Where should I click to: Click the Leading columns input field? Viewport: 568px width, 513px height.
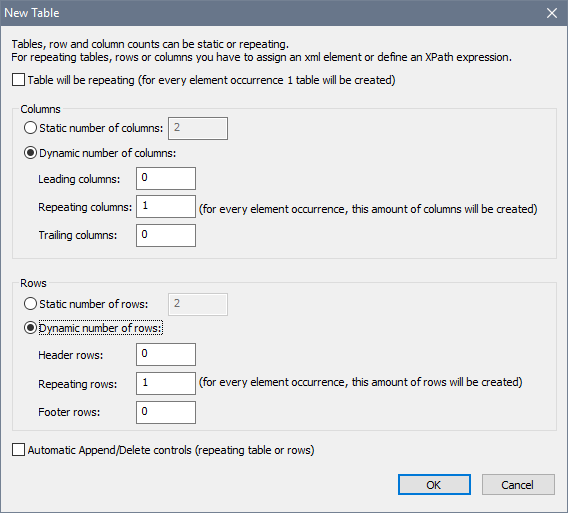point(166,178)
